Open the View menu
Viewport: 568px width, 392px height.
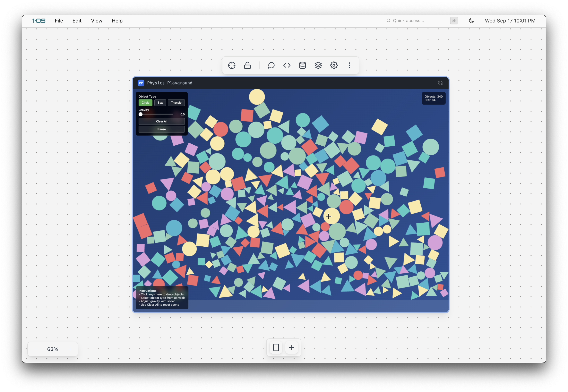tap(96, 21)
